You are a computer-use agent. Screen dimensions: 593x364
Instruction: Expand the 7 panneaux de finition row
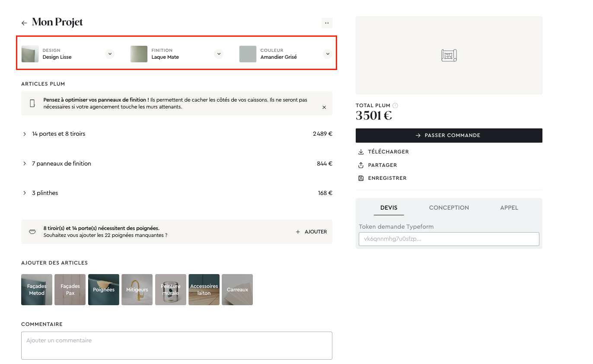[x=25, y=163]
